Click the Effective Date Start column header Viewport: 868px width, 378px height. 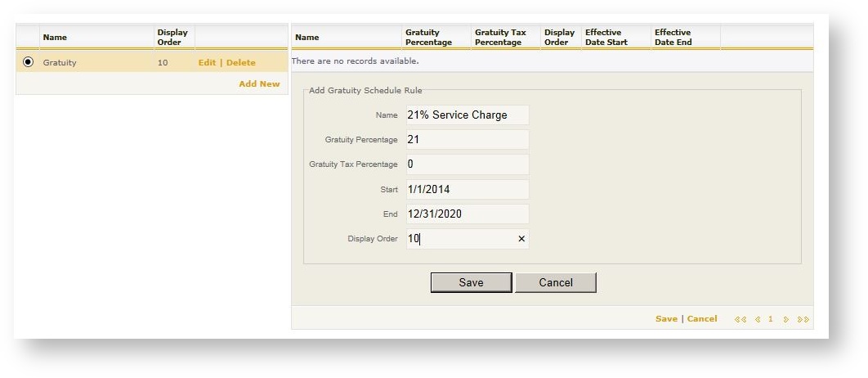(x=606, y=38)
